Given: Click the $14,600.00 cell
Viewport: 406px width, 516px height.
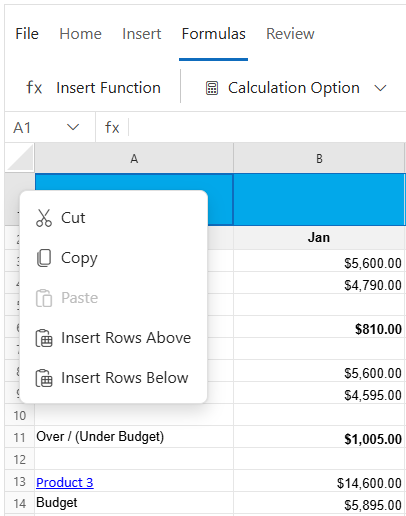Looking at the screenshot, I should (x=319, y=481).
